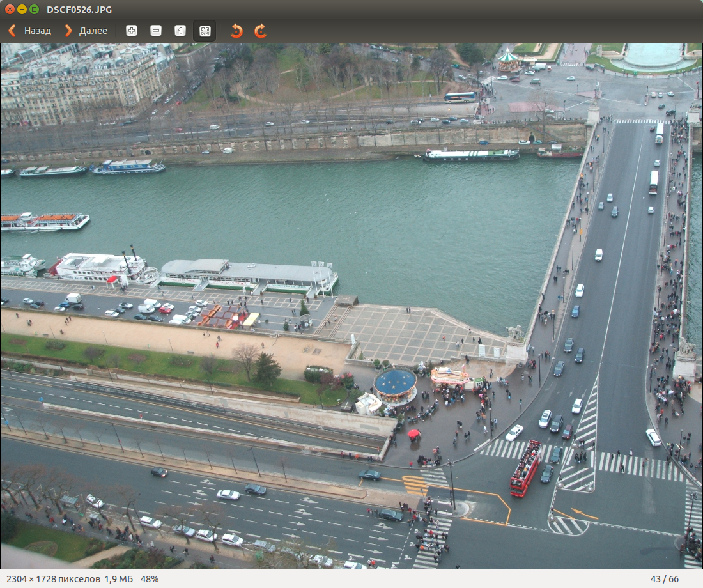Image resolution: width=703 pixels, height=588 pixels.
Task: Click the orange left chevron arrow
Action: tap(12, 31)
